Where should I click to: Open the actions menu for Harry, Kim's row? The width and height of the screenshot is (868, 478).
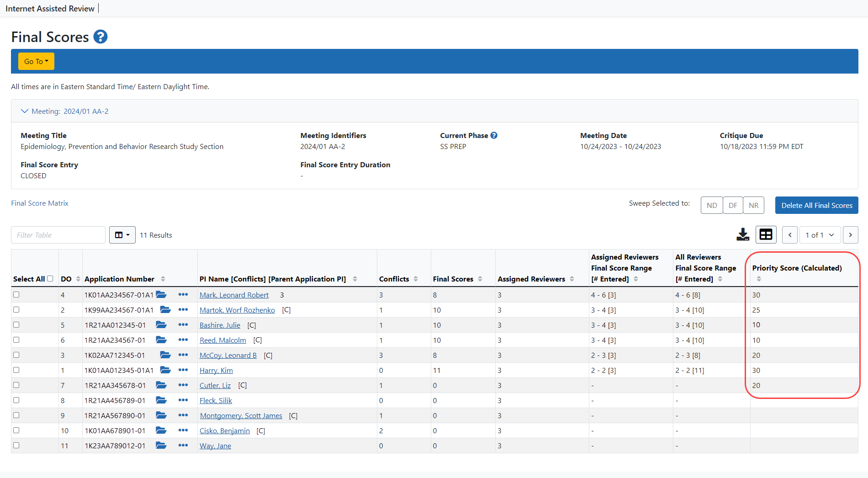pyautogui.click(x=183, y=370)
